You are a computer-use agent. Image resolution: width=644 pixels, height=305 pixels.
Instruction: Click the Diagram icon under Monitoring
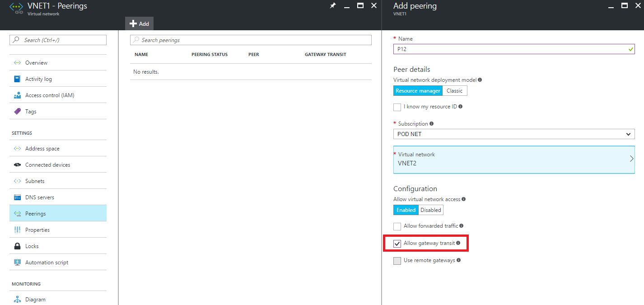(x=17, y=300)
